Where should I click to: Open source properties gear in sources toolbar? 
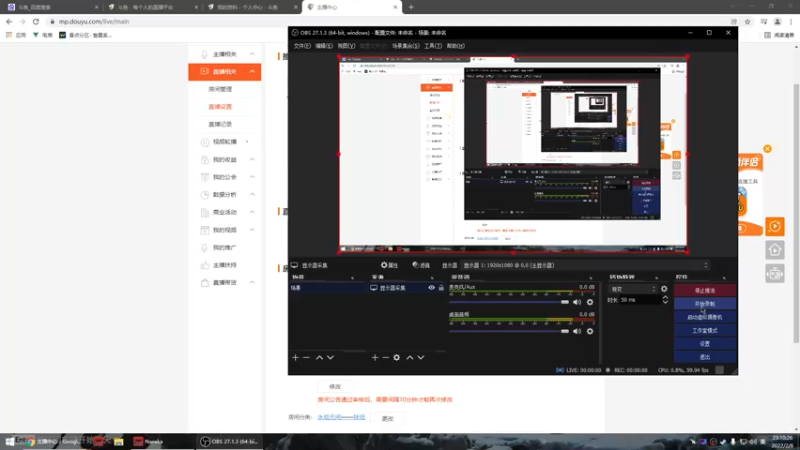pyautogui.click(x=396, y=358)
